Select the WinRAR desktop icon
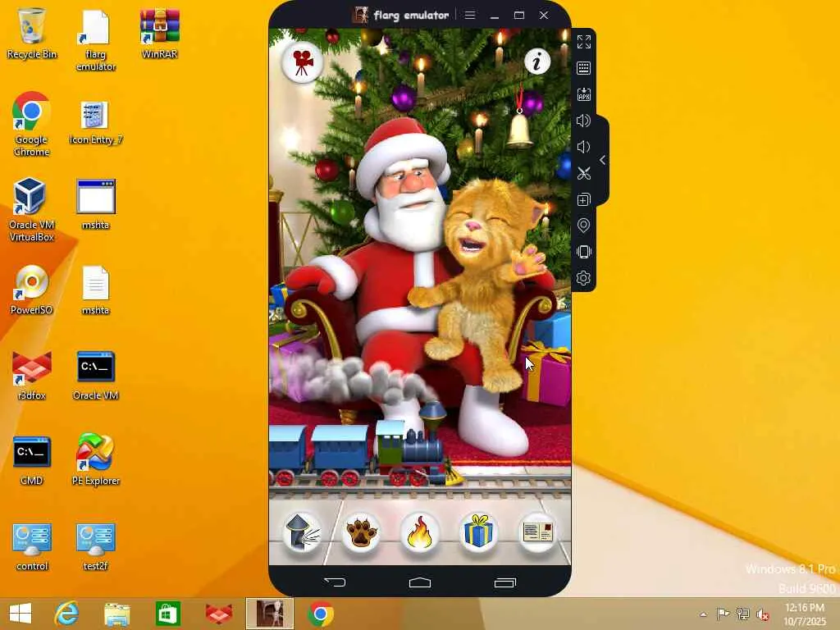840x630 pixels. coord(160,33)
